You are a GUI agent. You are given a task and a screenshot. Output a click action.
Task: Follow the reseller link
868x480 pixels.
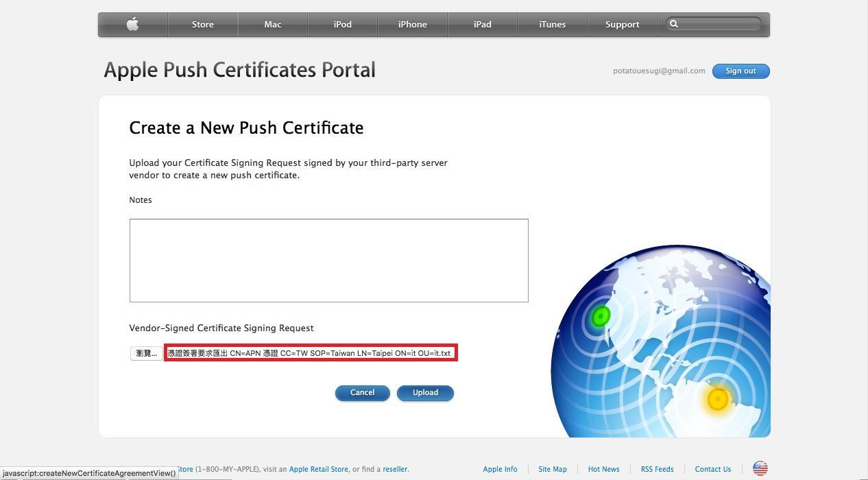pyautogui.click(x=395, y=469)
